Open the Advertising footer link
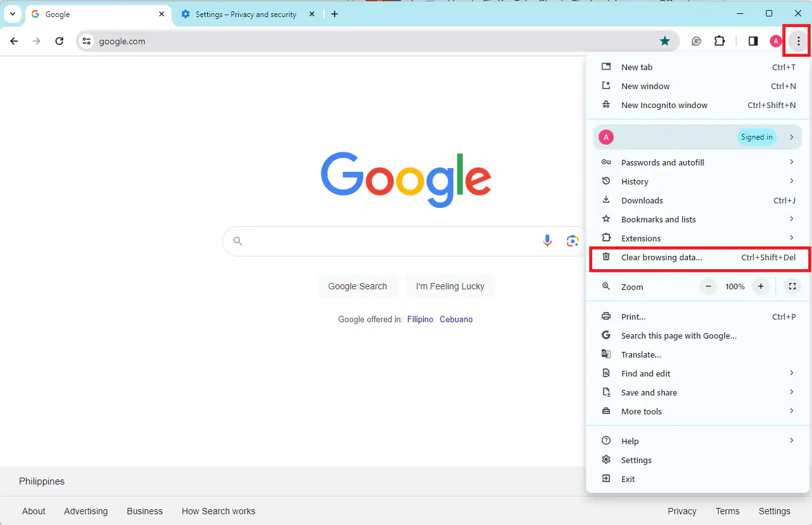 (86, 511)
